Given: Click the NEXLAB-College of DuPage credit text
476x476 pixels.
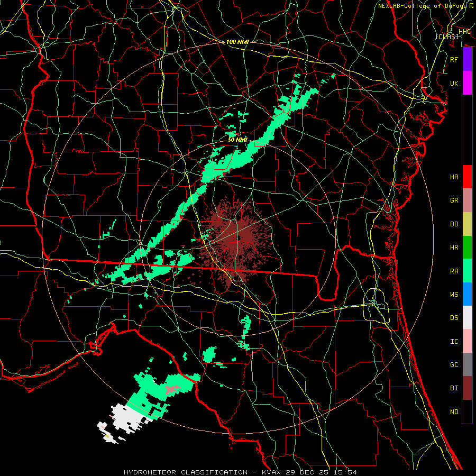Looking at the screenshot, I should point(422,6).
